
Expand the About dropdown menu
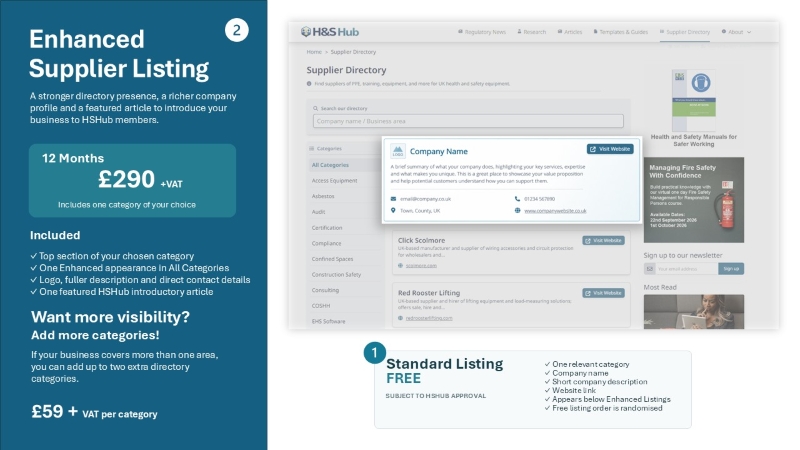pyautogui.click(x=736, y=32)
